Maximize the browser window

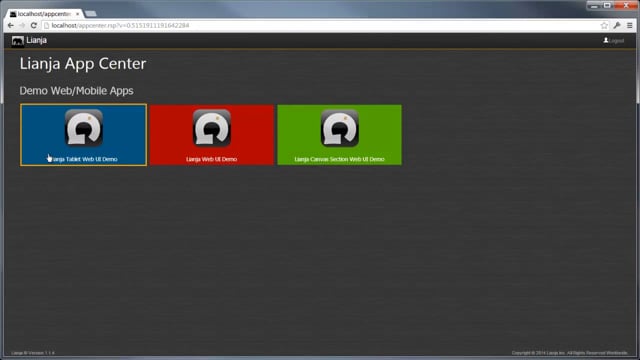[x=607, y=5]
